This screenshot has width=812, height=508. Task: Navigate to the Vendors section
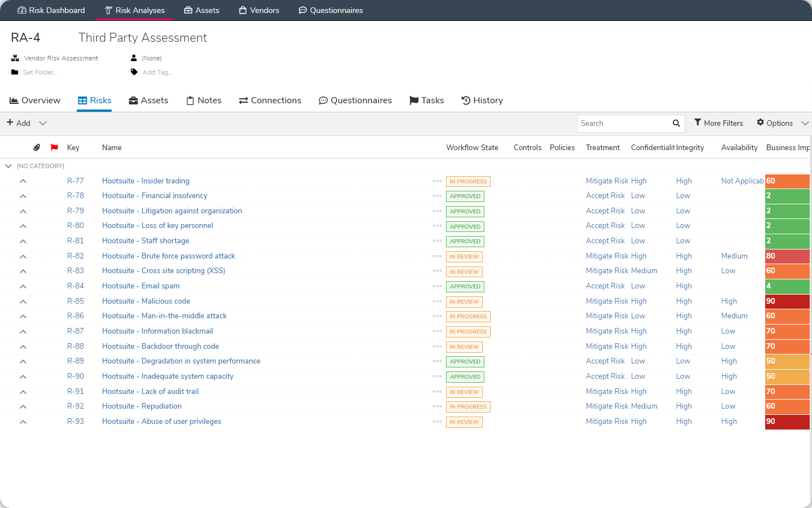coord(259,10)
